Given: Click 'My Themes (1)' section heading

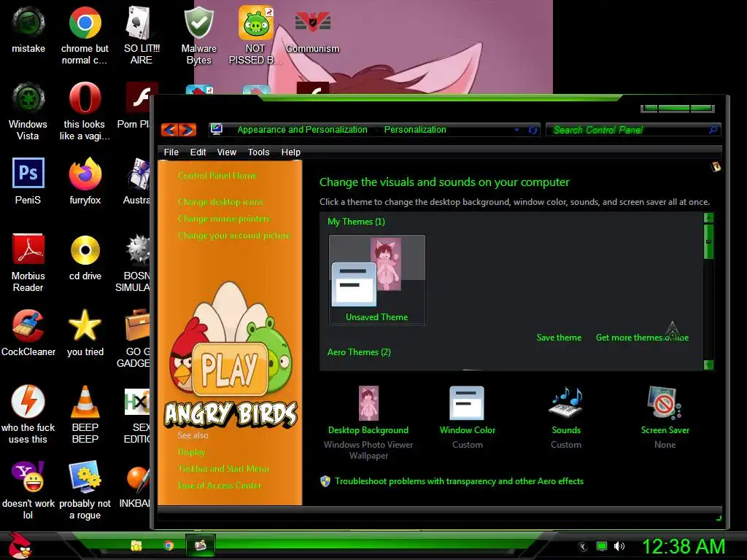Looking at the screenshot, I should [356, 222].
